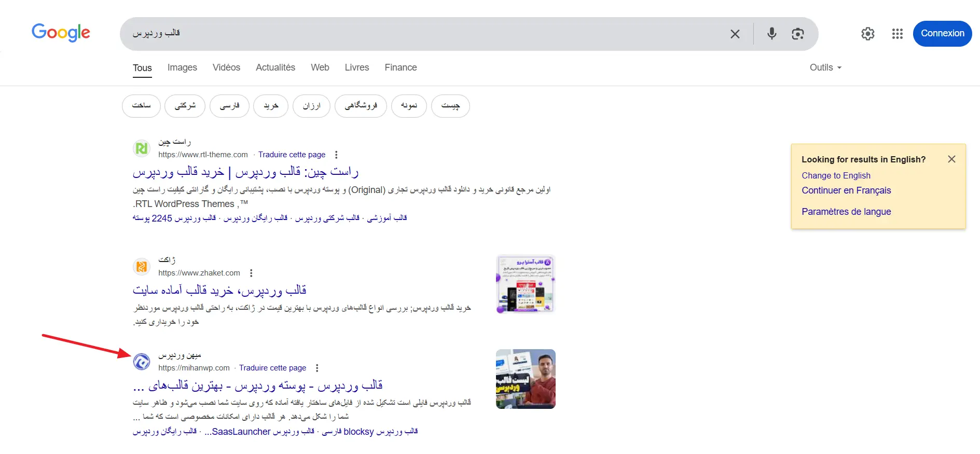
Task: Click 'Traduire cette page' for mihanwp.com
Action: coord(273,368)
